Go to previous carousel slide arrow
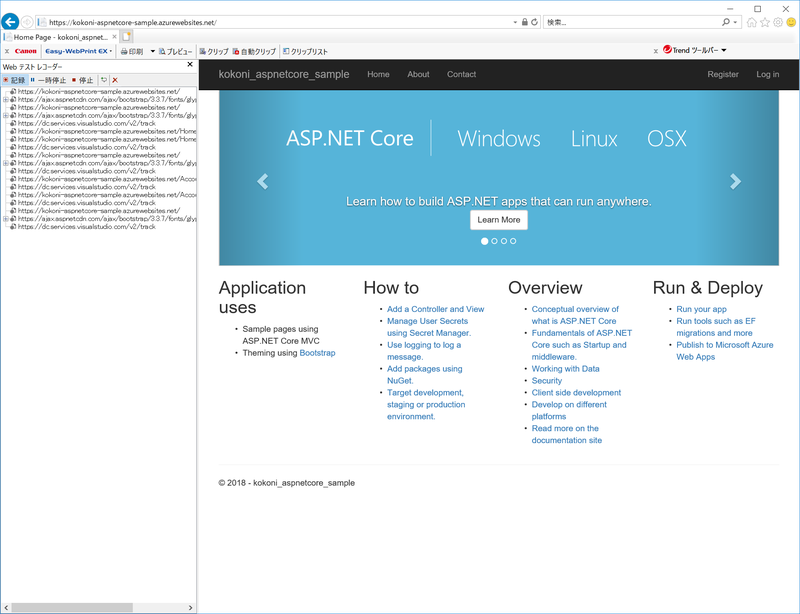 262,181
